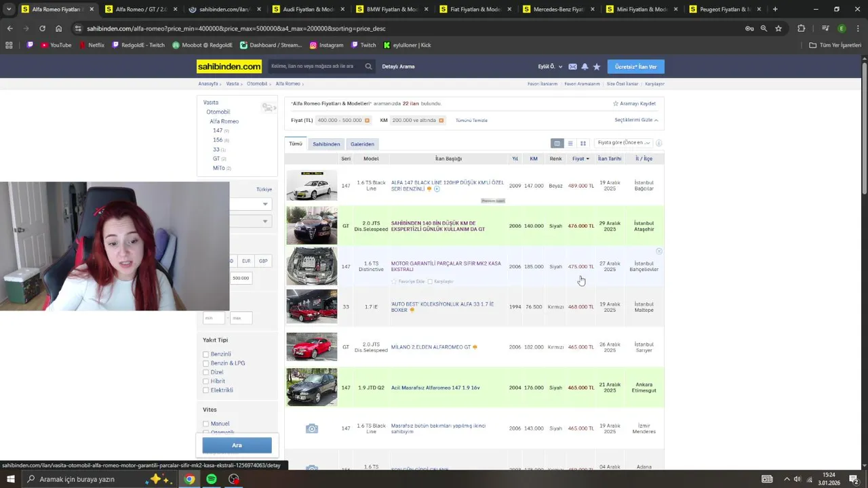The image size is (868, 488).
Task: Select the EUR currency option
Action: click(246, 261)
